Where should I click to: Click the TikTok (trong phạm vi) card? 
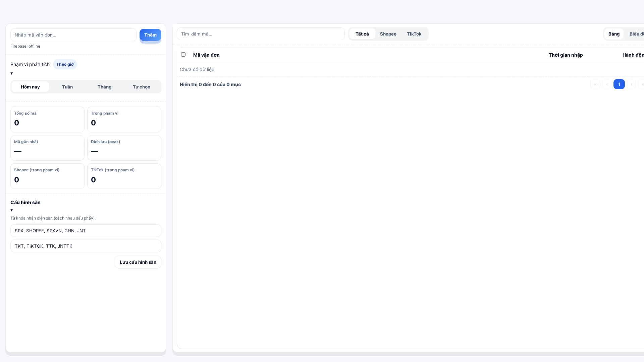pyautogui.click(x=124, y=176)
